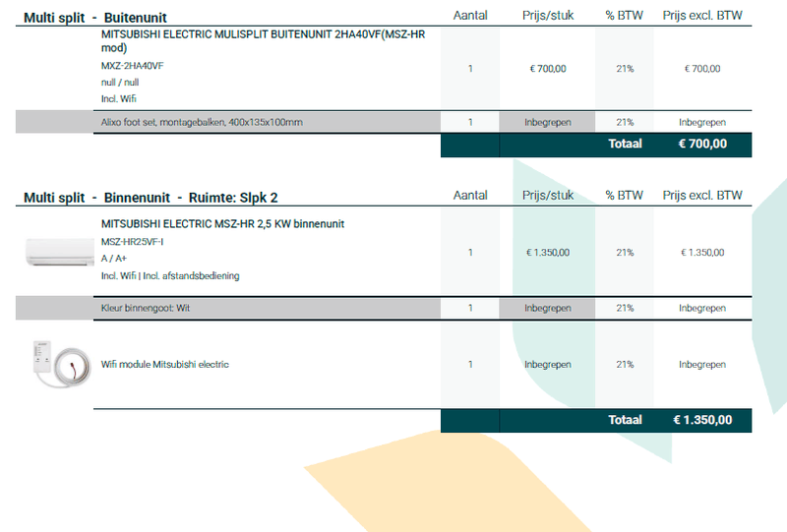Click the 'Kleur binnengoot: Wit' row
The width and height of the screenshot is (787, 532).
pos(384,308)
